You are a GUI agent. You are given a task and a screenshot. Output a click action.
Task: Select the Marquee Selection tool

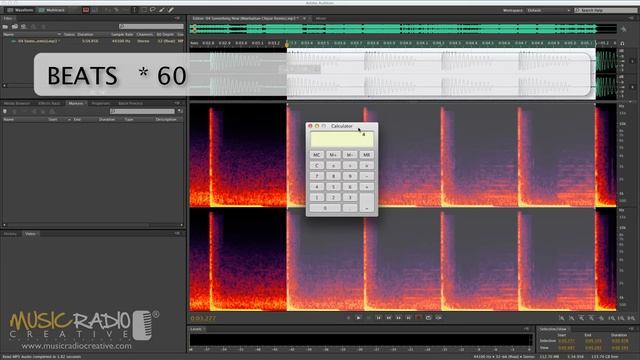[x=144, y=10]
